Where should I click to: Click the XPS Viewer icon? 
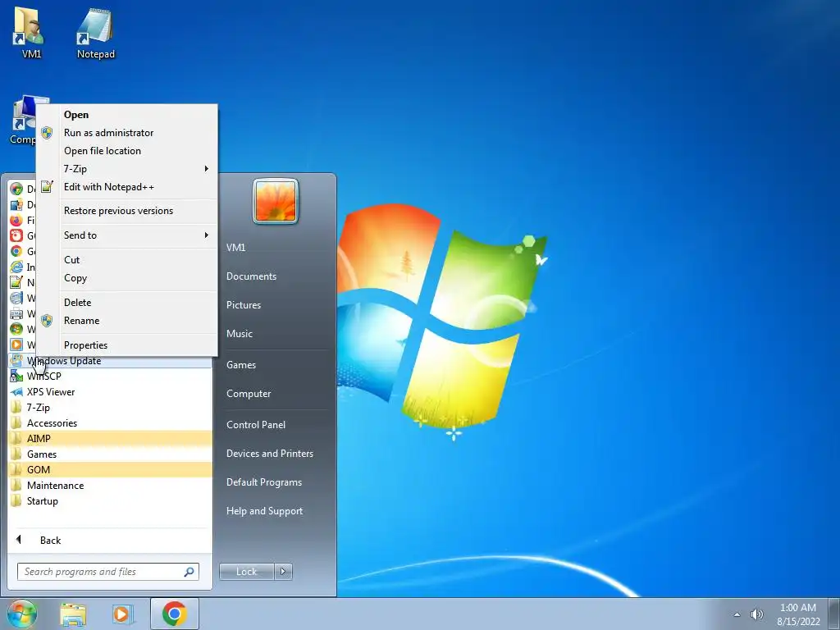click(x=16, y=391)
